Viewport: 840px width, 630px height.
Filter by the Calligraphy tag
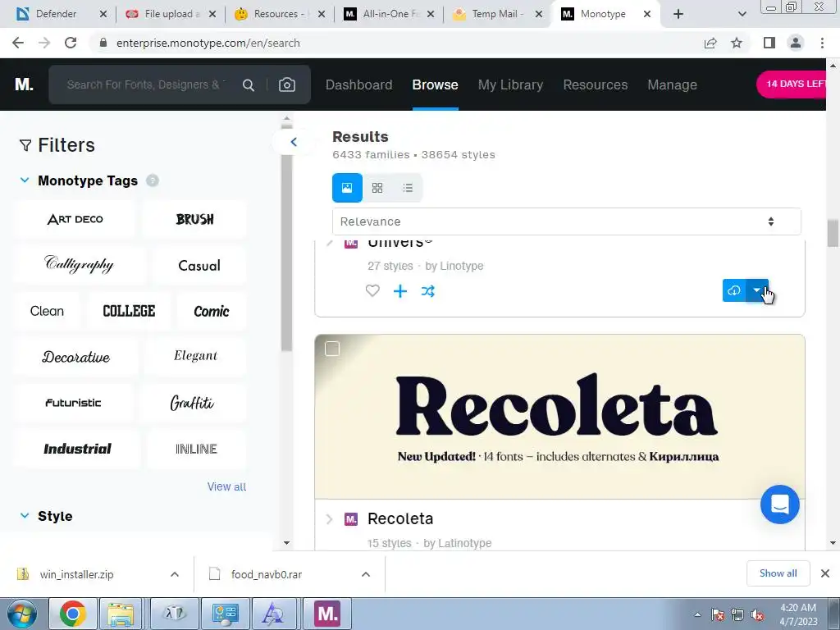click(80, 265)
